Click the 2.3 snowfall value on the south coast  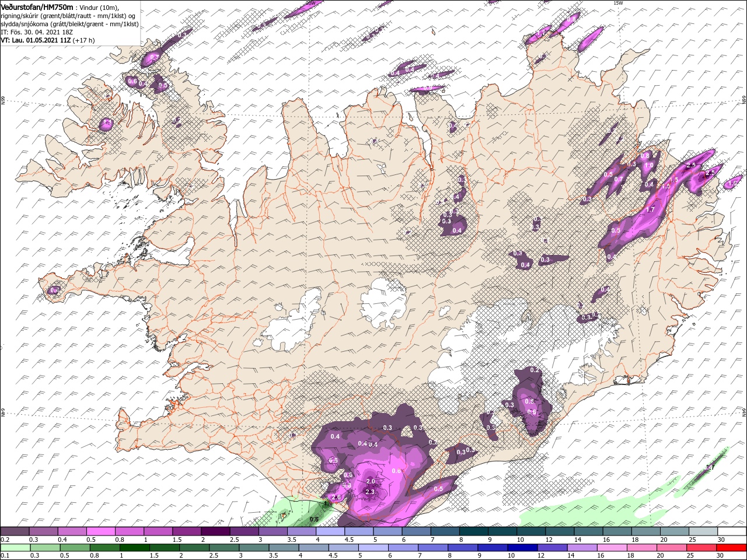click(x=370, y=492)
